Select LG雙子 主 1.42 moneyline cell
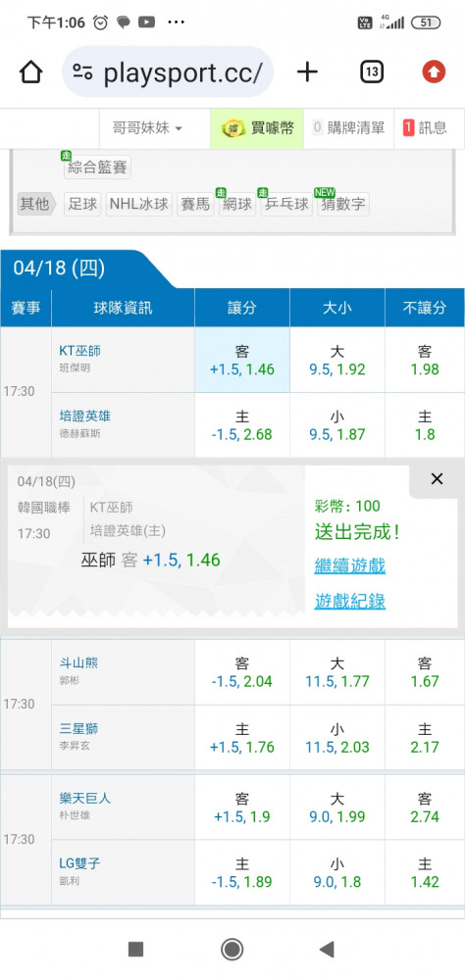Image resolution: width=465 pixels, height=980 pixels. [x=425, y=872]
